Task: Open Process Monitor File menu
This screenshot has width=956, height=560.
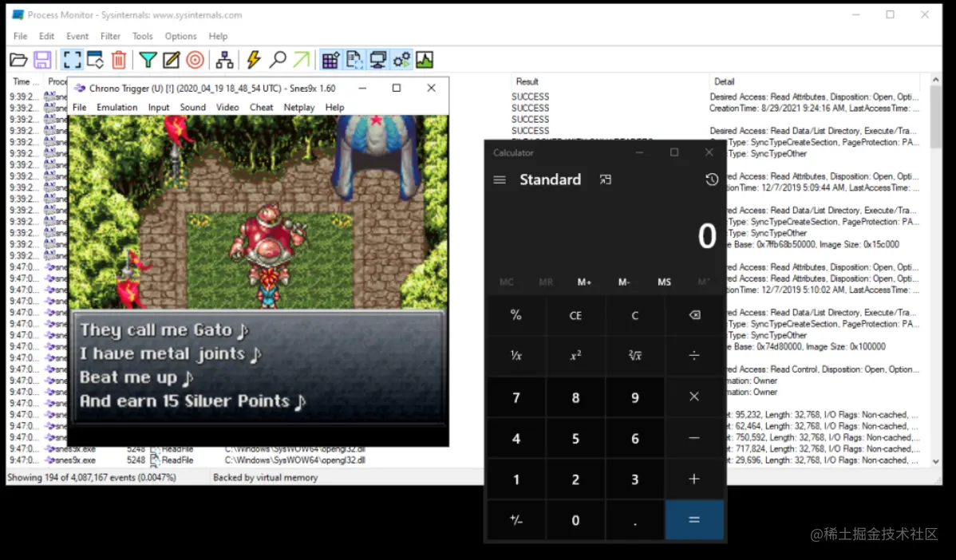Action: pos(20,36)
